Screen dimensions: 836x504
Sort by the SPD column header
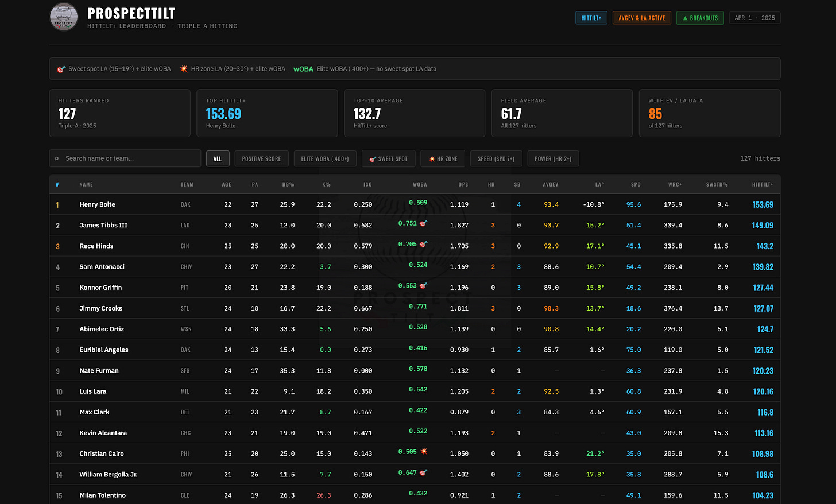coord(636,184)
